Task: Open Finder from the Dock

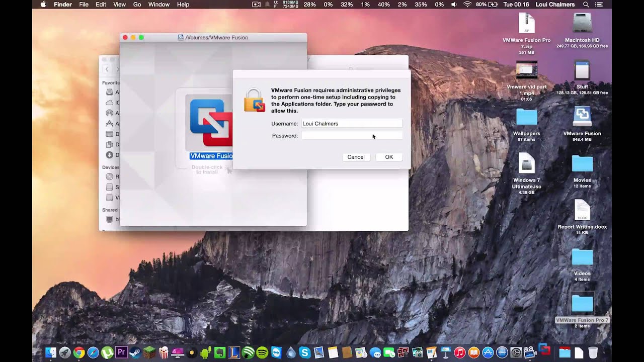Action: click(x=51, y=352)
